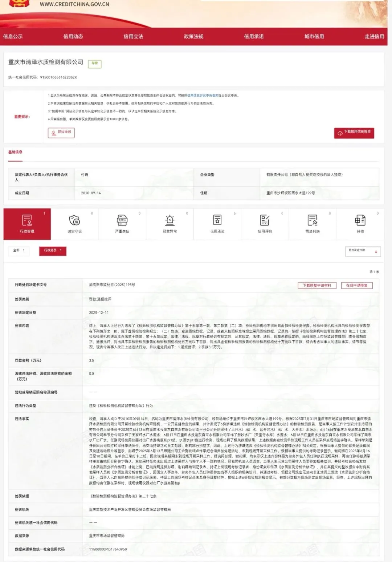The image size is (392, 562).
Task: Select establishment date 2010-09-14
Action: (91, 193)
